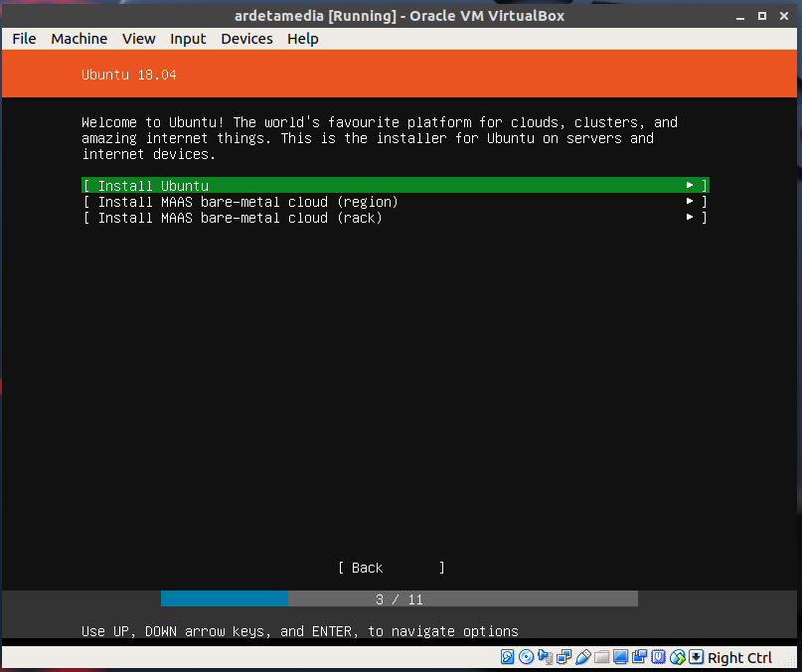Viewport: 802px width, 672px height.
Task: Click the optical disk status icon
Action: [x=526, y=657]
